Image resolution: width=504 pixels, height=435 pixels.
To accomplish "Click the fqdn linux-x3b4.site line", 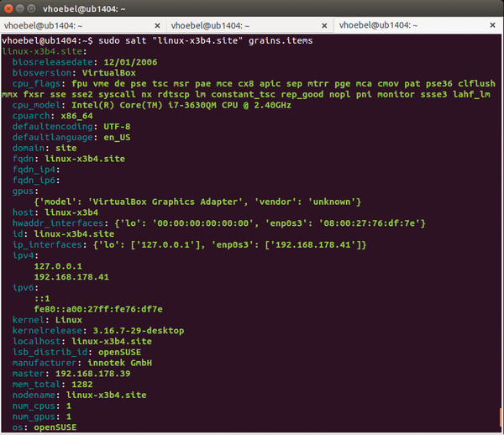I will pyautogui.click(x=69, y=159).
